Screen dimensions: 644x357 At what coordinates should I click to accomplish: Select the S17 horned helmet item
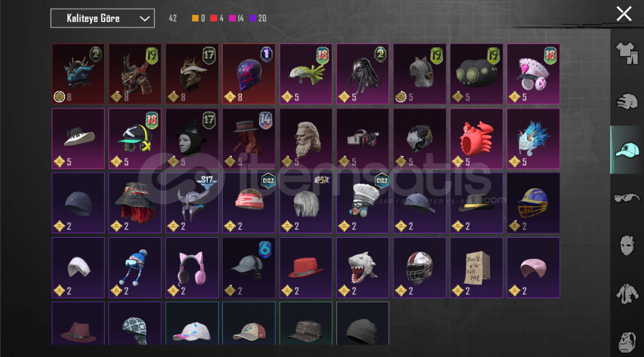pyautogui.click(x=192, y=203)
